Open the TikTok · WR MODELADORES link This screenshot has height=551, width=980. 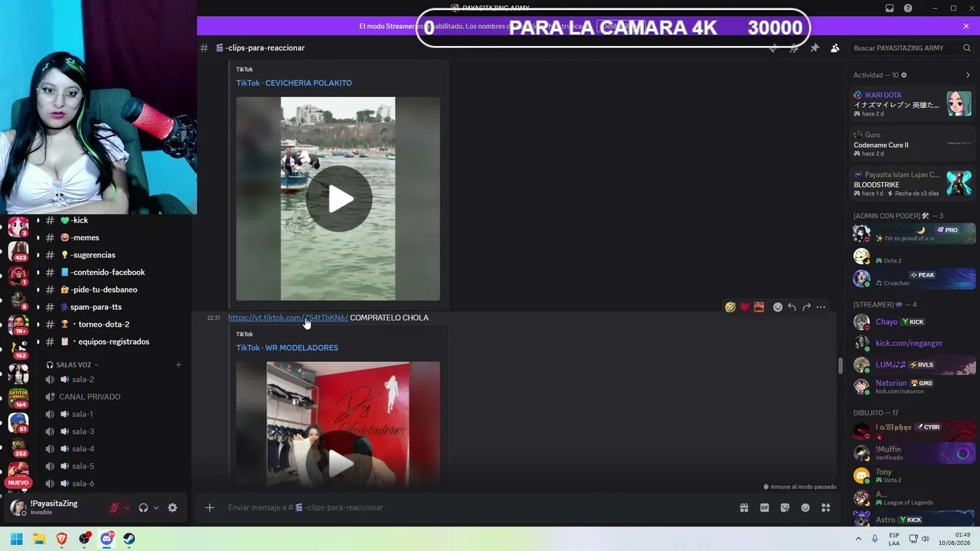tap(287, 347)
